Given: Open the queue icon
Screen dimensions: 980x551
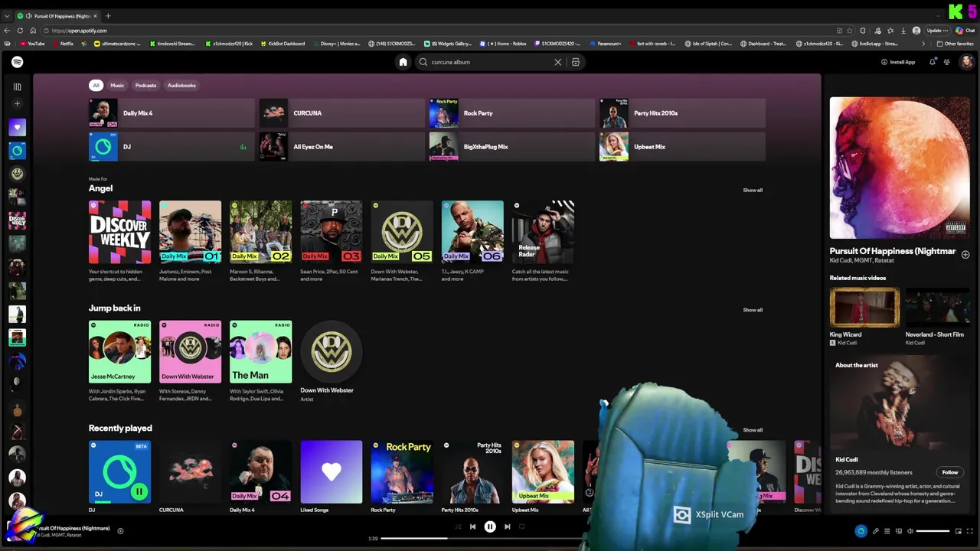Looking at the screenshot, I should pyautogui.click(x=887, y=531).
